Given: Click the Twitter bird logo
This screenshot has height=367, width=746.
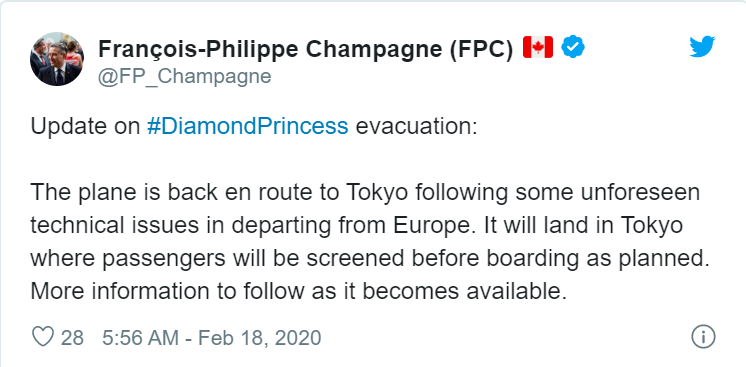Looking at the screenshot, I should 702,47.
